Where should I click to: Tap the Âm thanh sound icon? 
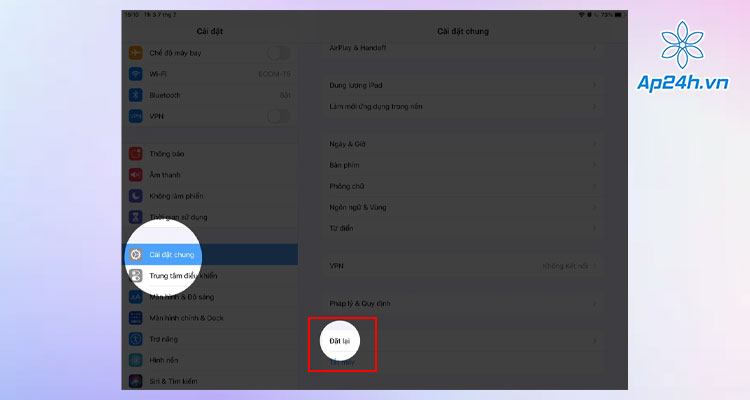point(135,175)
